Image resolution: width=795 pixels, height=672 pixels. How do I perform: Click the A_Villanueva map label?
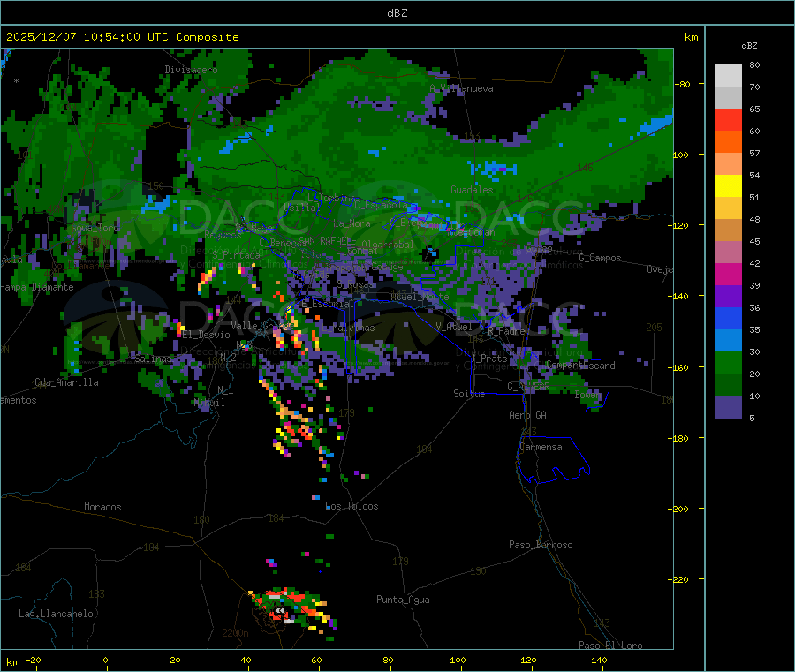coord(461,88)
